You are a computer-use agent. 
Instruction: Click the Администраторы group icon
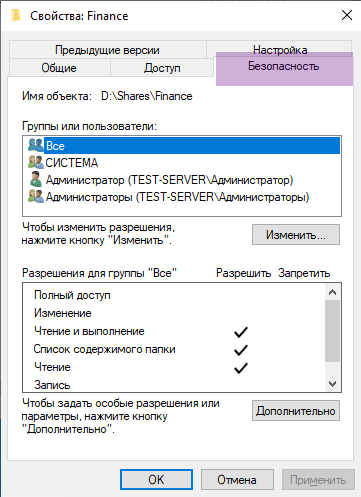click(x=36, y=196)
